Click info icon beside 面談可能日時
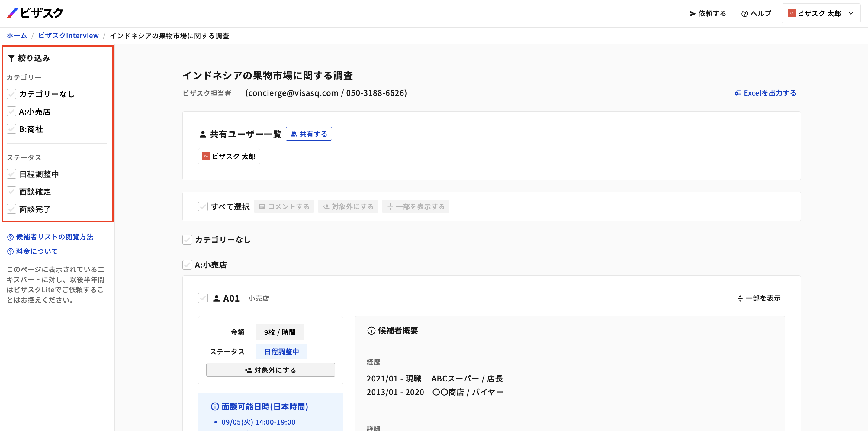The height and width of the screenshot is (431, 868). coord(215,407)
